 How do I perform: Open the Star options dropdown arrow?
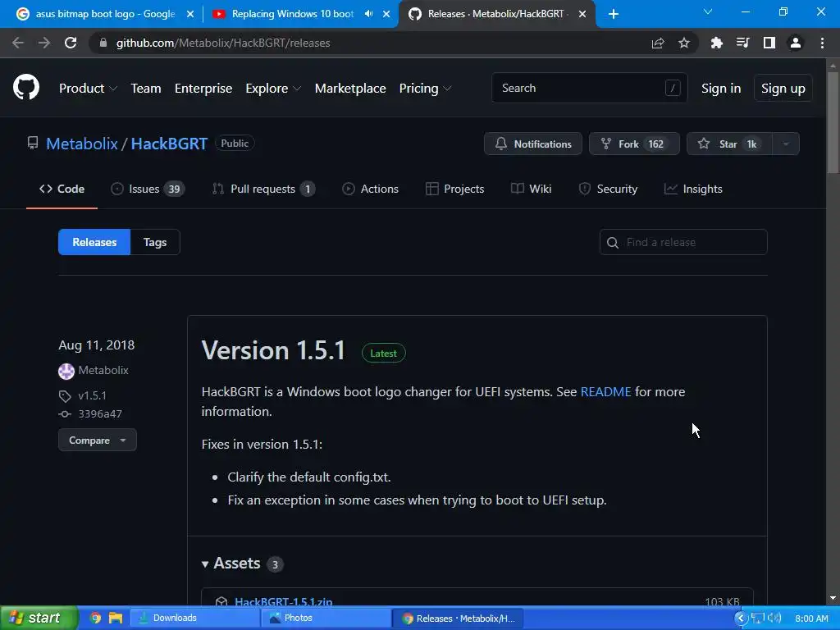click(786, 144)
